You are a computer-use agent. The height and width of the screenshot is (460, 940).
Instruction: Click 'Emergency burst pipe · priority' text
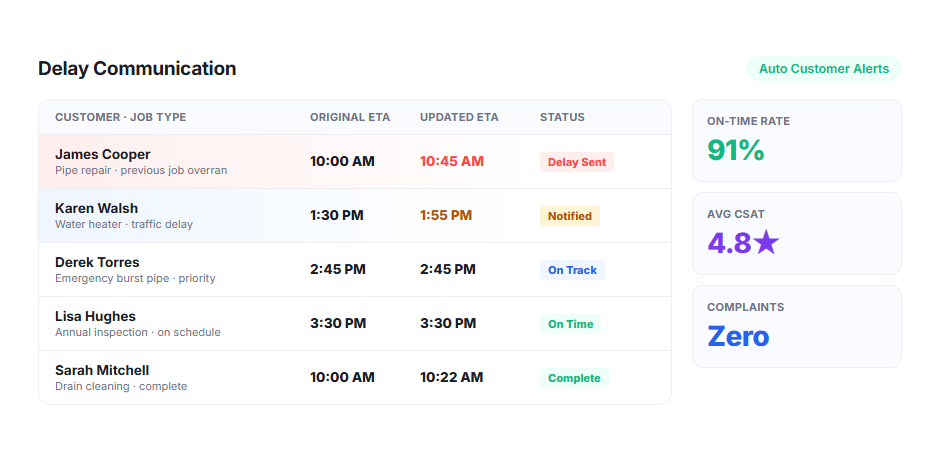tap(135, 278)
